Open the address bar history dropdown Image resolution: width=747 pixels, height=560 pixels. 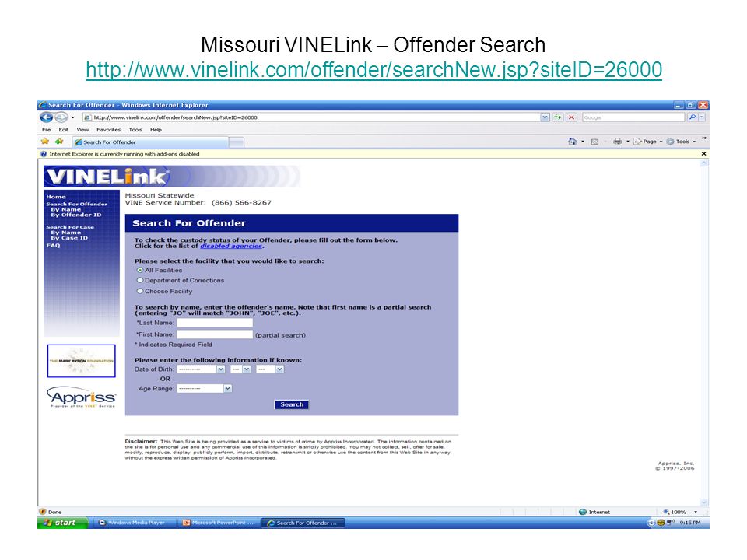[x=545, y=117]
